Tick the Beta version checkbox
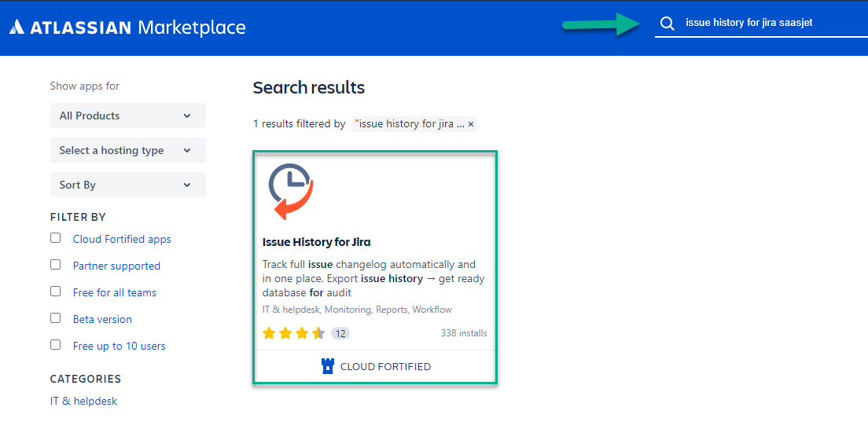This screenshot has width=868, height=422. tap(56, 318)
